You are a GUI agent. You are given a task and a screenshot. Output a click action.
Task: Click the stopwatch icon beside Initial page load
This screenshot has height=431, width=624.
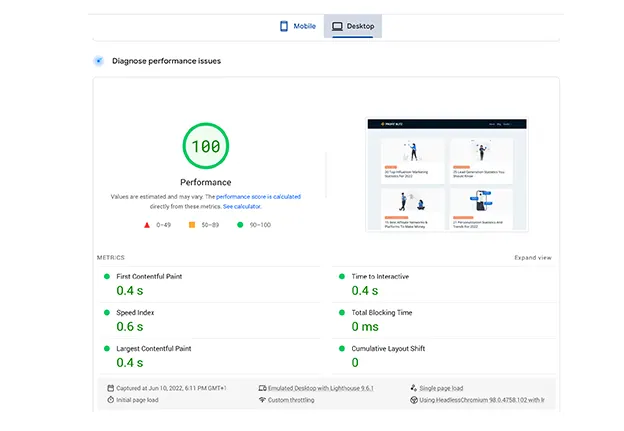111,400
